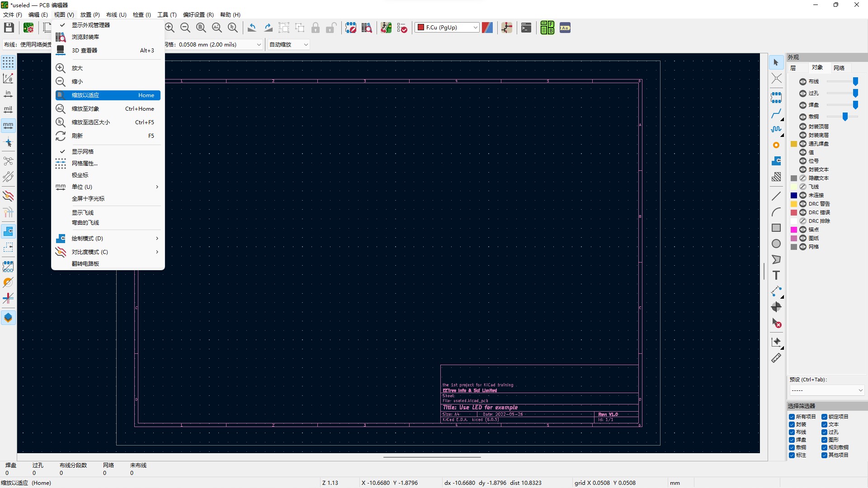Select the Route tracks tool
Screen dimensions: 868x488
pyautogui.click(x=776, y=113)
